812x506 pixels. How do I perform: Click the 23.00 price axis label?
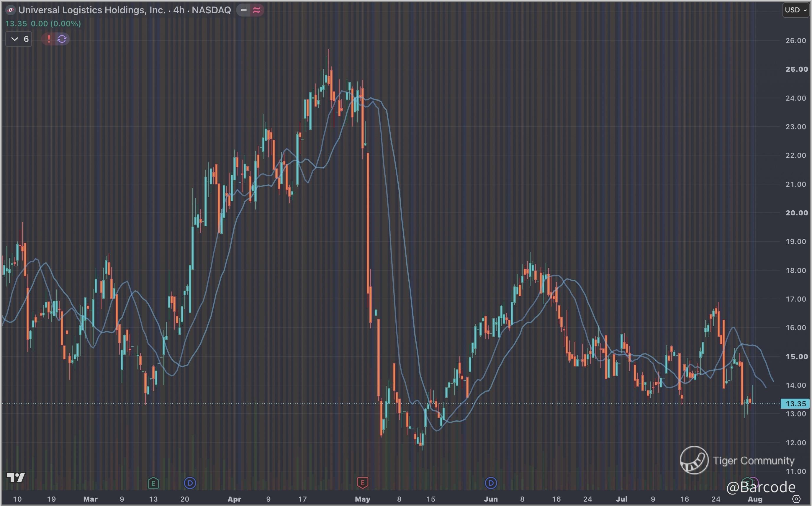pyautogui.click(x=795, y=127)
